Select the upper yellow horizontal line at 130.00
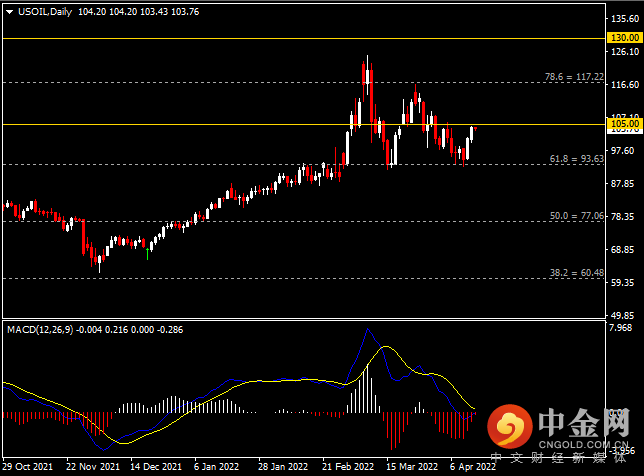This screenshot has height=476, width=644. click(304, 39)
